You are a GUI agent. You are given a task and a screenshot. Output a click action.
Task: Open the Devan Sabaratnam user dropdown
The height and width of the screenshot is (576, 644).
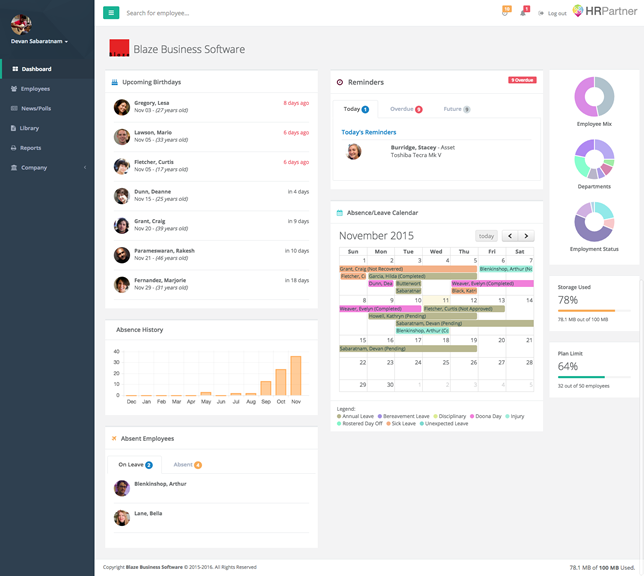39,41
